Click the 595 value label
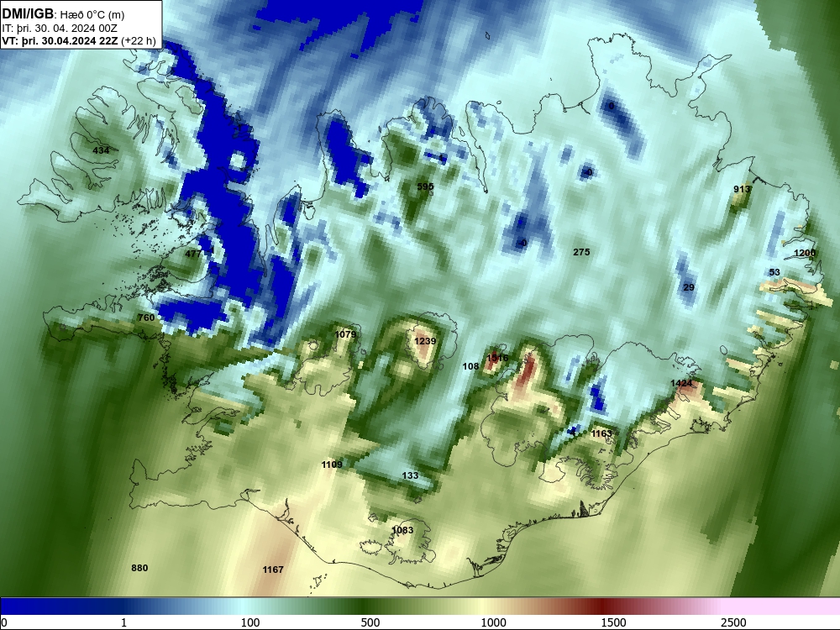This screenshot has height=630, width=840. (425, 186)
